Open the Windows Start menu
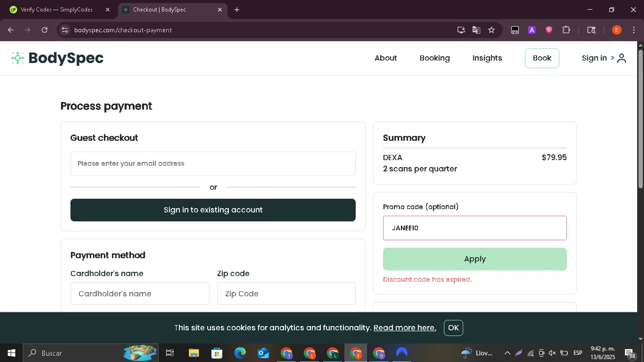The width and height of the screenshot is (644, 362). click(11, 353)
